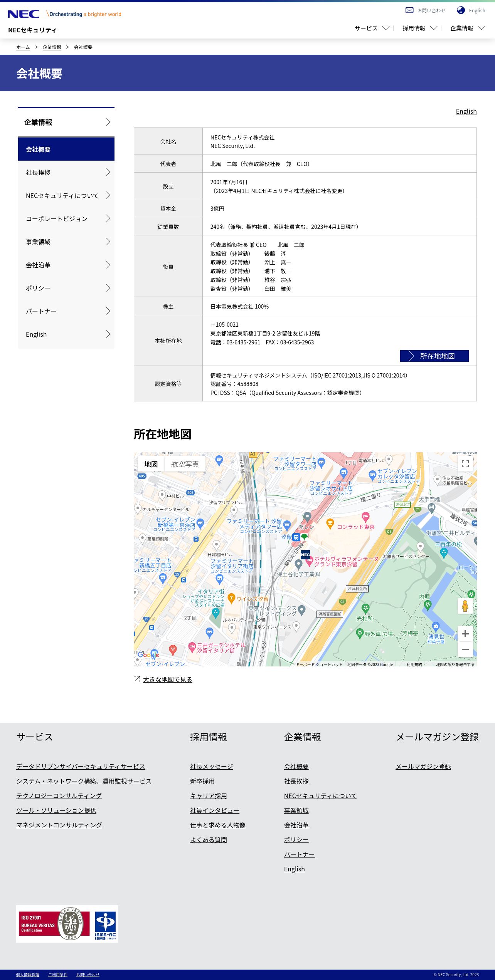Viewport: 495px width, 980px height.
Task: Open NECセキュリティについて in sidebar
Action: (x=66, y=195)
